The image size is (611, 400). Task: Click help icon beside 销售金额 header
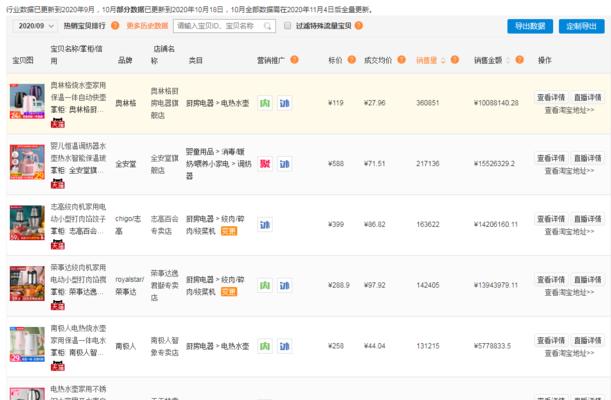coord(519,60)
